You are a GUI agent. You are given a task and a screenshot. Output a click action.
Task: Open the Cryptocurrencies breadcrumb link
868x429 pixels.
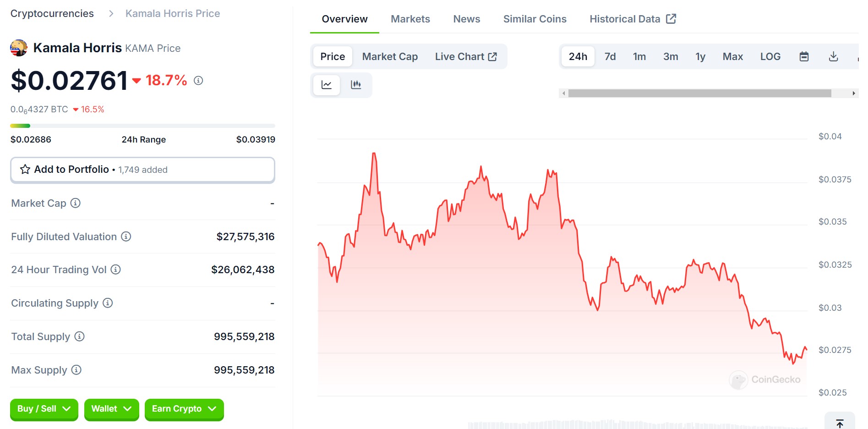pyautogui.click(x=52, y=14)
